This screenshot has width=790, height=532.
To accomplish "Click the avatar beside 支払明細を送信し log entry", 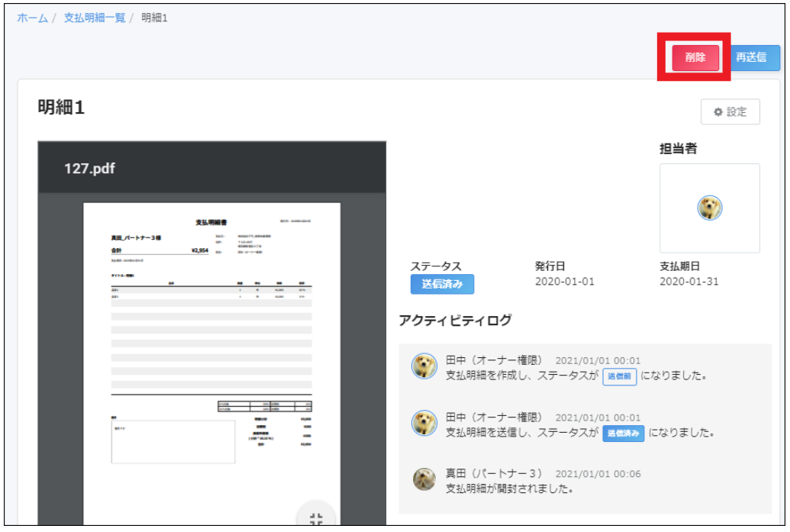I will (424, 423).
